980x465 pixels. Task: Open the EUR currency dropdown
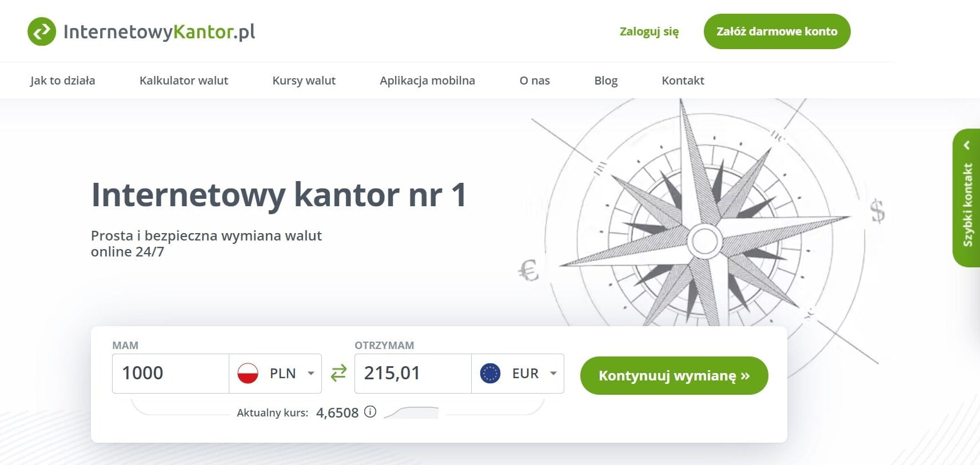click(x=553, y=374)
